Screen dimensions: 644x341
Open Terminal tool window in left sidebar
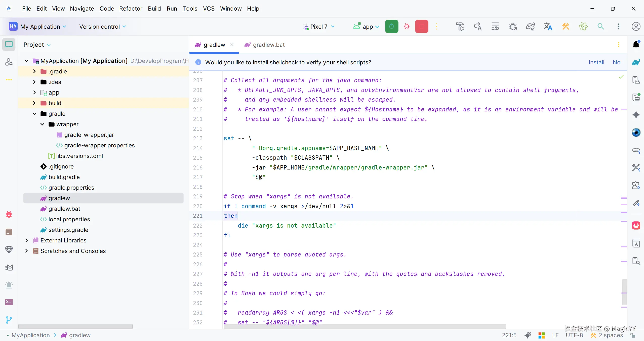tap(9, 302)
